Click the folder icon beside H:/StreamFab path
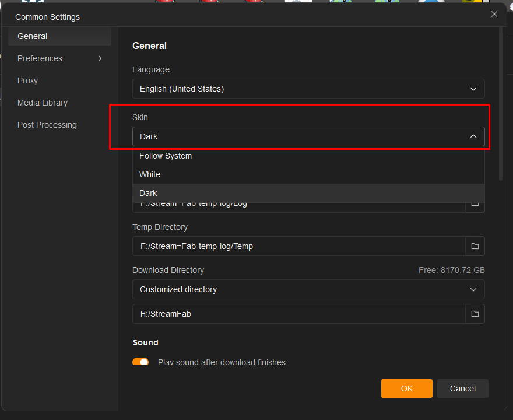The height and width of the screenshot is (420, 513). click(x=475, y=314)
